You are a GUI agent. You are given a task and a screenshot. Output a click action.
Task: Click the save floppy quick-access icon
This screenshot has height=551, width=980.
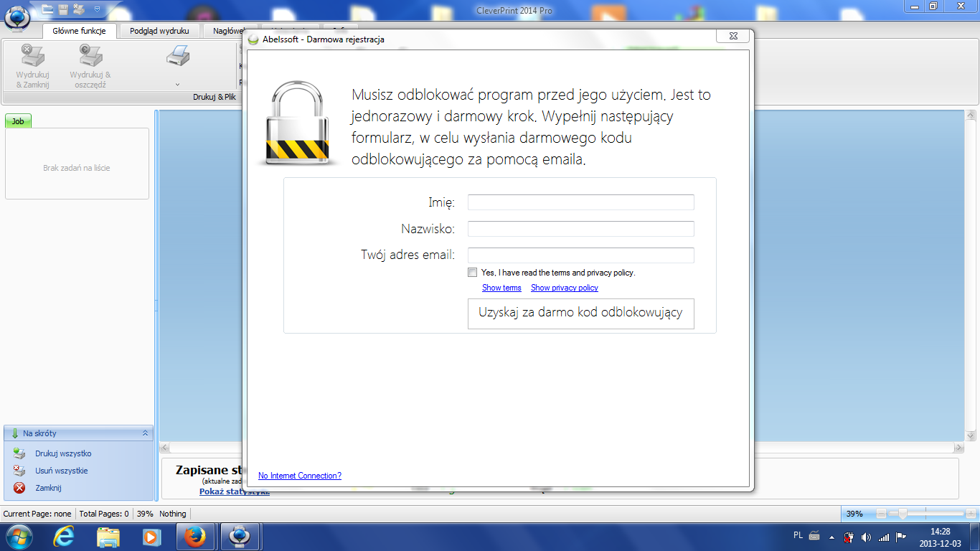63,9
